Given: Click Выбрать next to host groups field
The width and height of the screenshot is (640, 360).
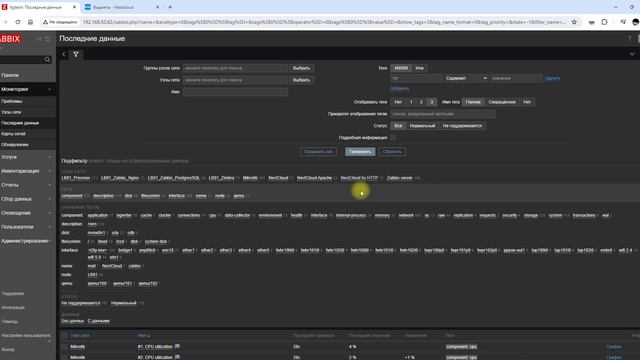Looking at the screenshot, I should pyautogui.click(x=301, y=68).
